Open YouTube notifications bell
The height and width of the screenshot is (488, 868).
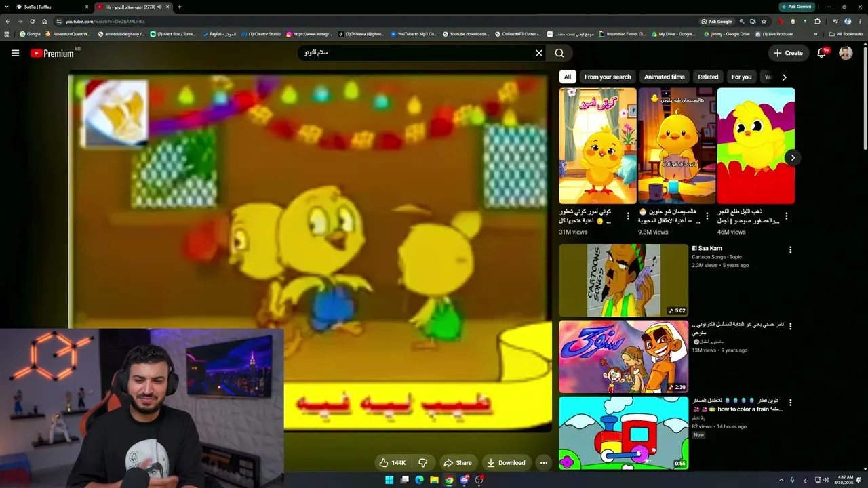(821, 53)
